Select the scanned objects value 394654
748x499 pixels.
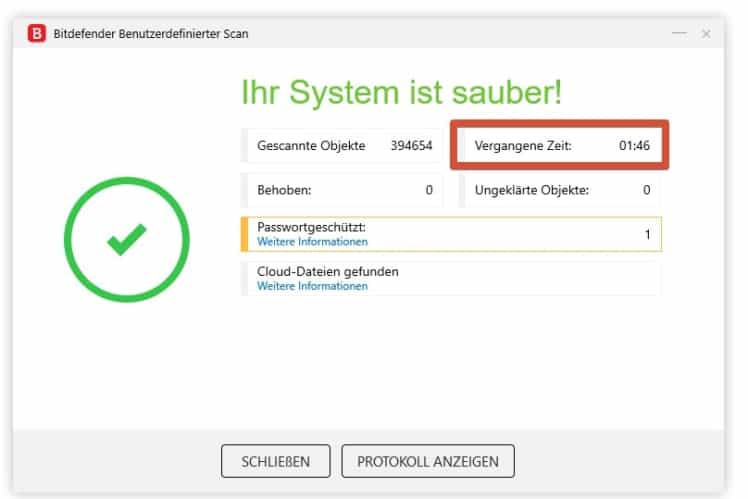tap(412, 146)
